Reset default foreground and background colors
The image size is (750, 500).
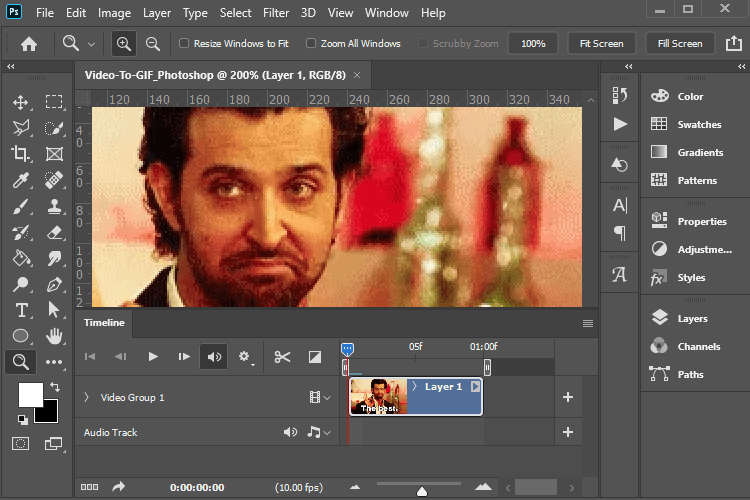click(x=22, y=420)
